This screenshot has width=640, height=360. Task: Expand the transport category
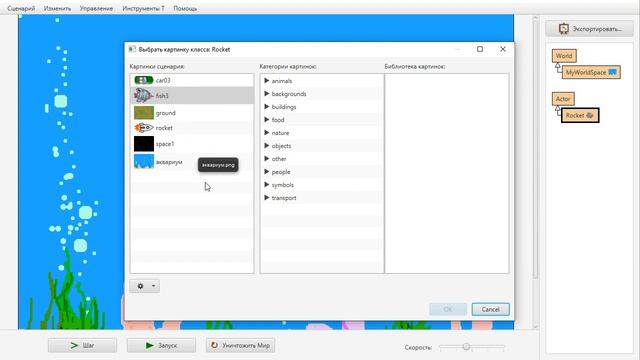click(267, 198)
